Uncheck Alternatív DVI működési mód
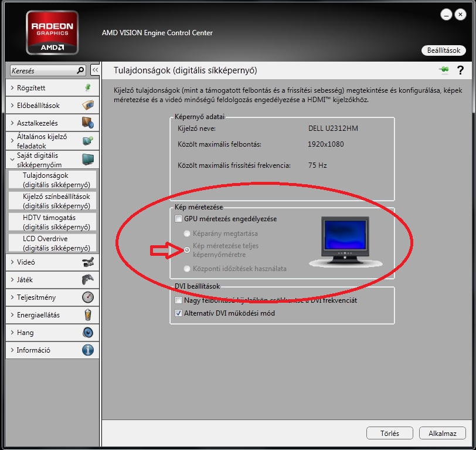Screen dimensions: 476x450 178,313
